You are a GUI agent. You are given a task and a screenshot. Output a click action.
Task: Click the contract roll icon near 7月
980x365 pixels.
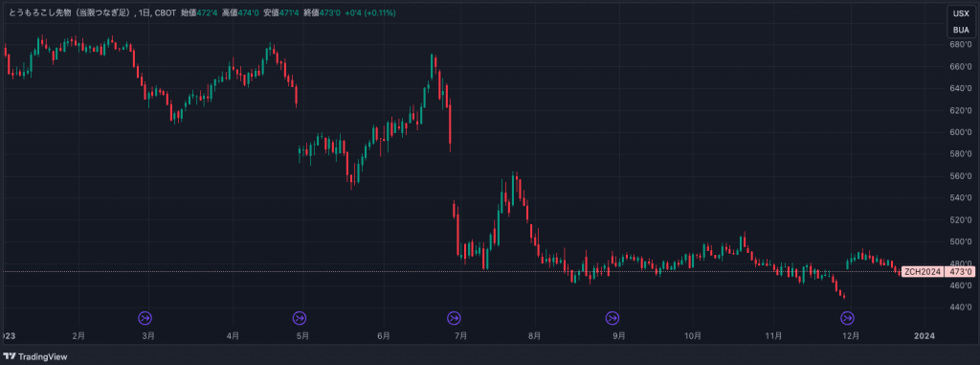454,318
